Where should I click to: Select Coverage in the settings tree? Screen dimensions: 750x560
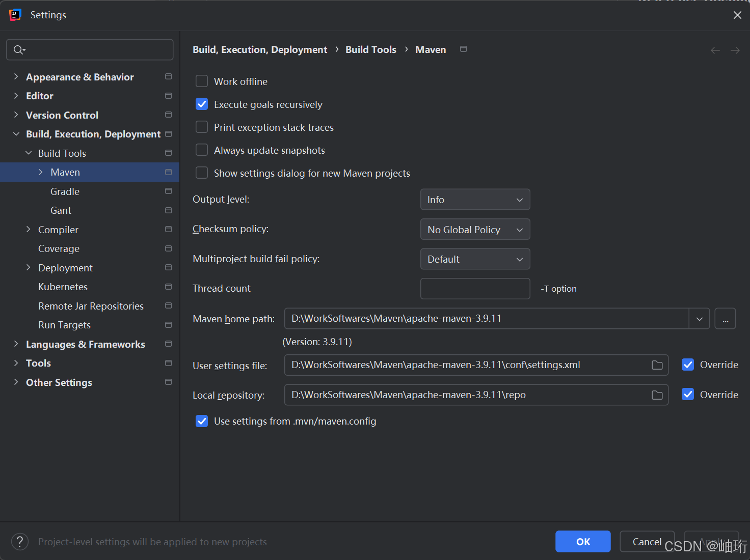click(59, 248)
